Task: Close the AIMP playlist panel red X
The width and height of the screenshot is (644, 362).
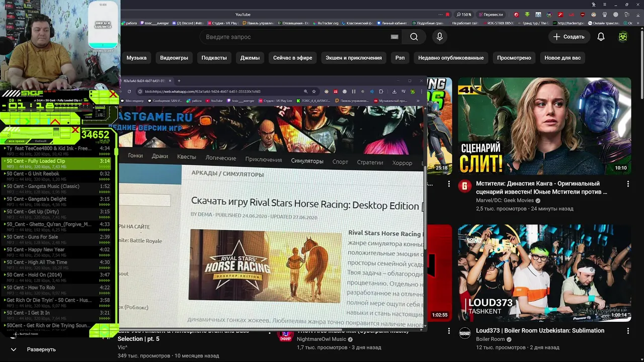Action: 74,130
